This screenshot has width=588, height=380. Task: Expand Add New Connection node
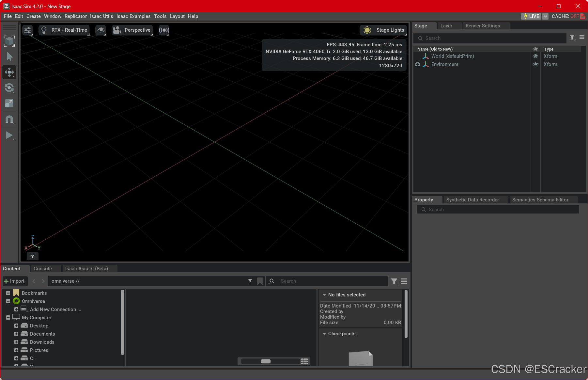pos(16,309)
